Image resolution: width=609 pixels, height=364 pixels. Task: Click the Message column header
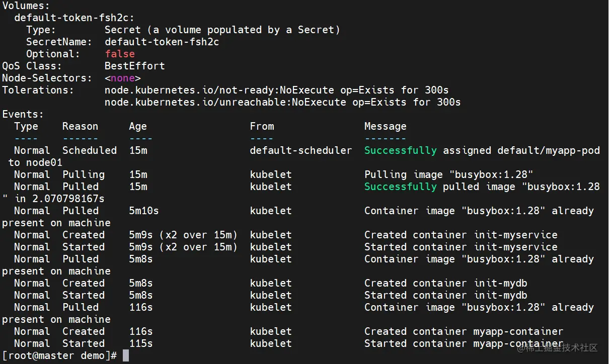pos(385,126)
